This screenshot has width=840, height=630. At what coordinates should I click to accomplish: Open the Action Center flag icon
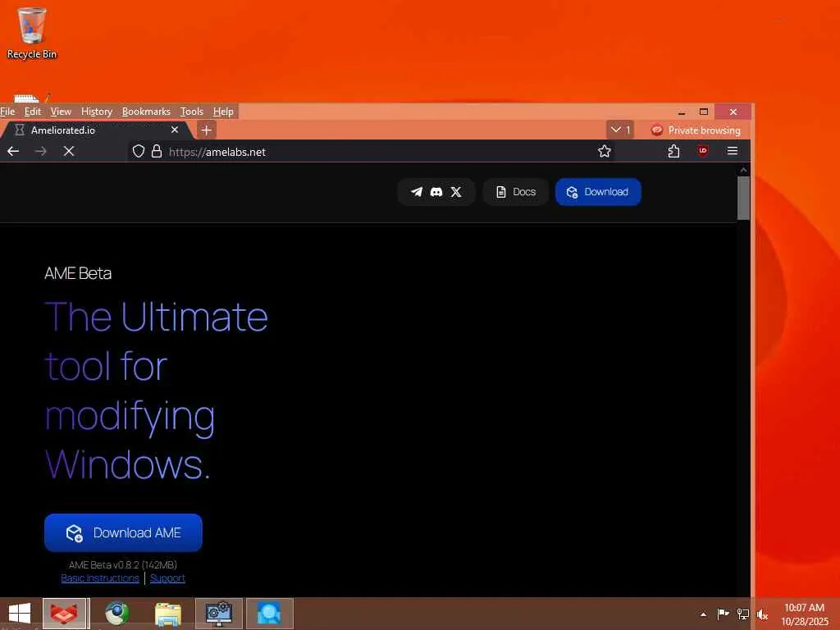point(723,614)
